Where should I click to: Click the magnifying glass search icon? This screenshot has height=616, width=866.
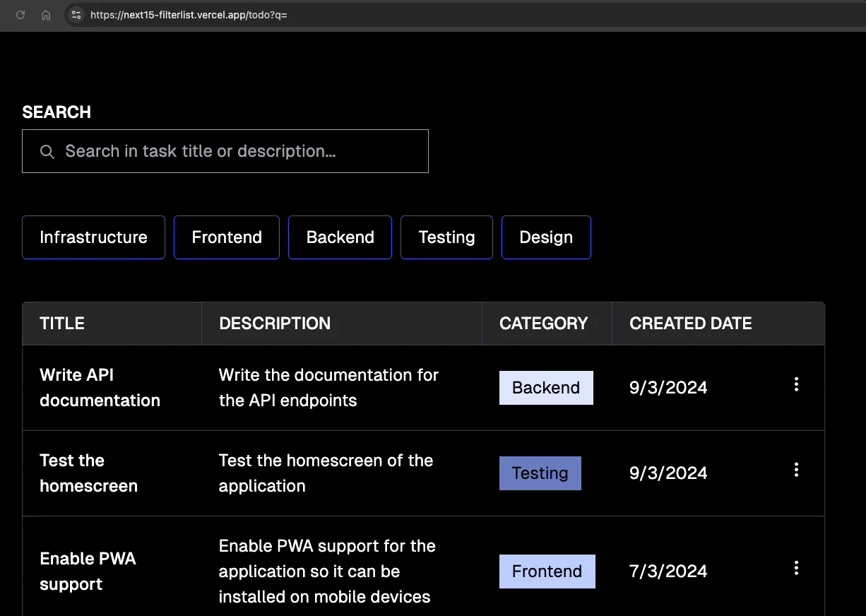[x=47, y=152]
